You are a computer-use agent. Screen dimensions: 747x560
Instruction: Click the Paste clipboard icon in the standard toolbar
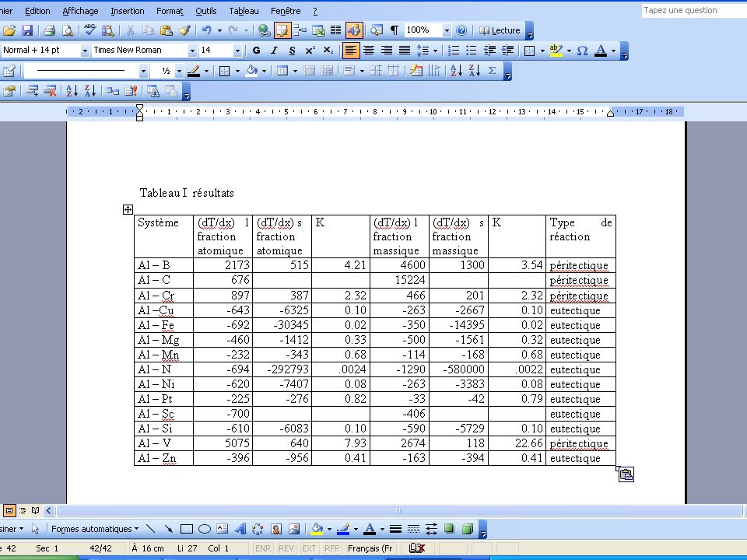[167, 30]
